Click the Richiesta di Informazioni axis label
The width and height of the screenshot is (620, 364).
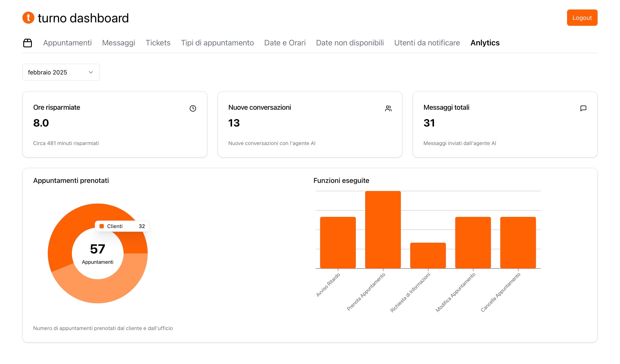click(410, 293)
